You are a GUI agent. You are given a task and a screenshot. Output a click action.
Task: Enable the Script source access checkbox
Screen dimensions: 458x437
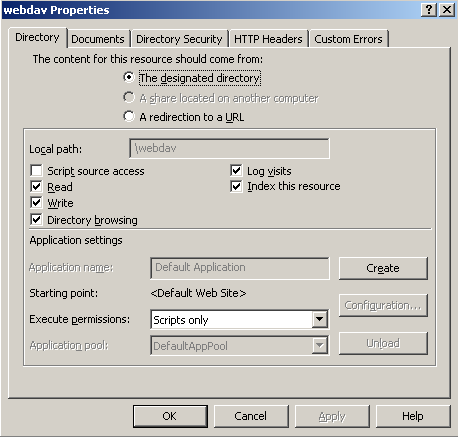(x=36, y=170)
